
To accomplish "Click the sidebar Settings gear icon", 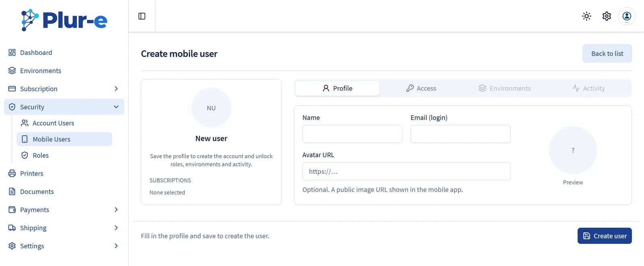I will tap(12, 246).
